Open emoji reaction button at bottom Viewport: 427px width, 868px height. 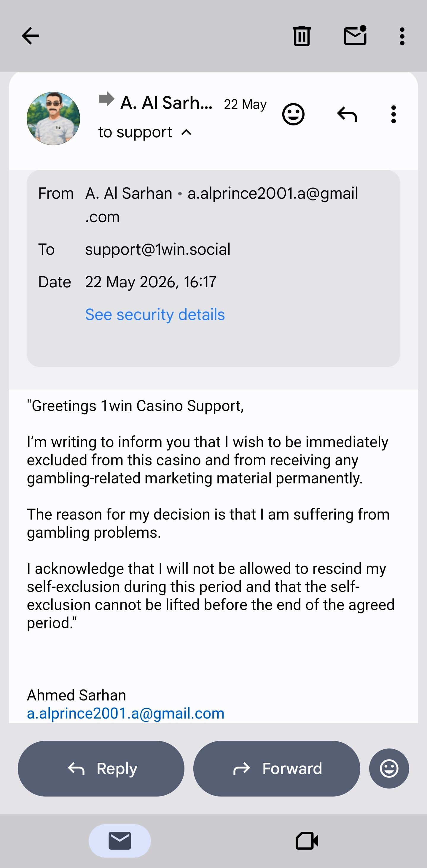coord(389,768)
